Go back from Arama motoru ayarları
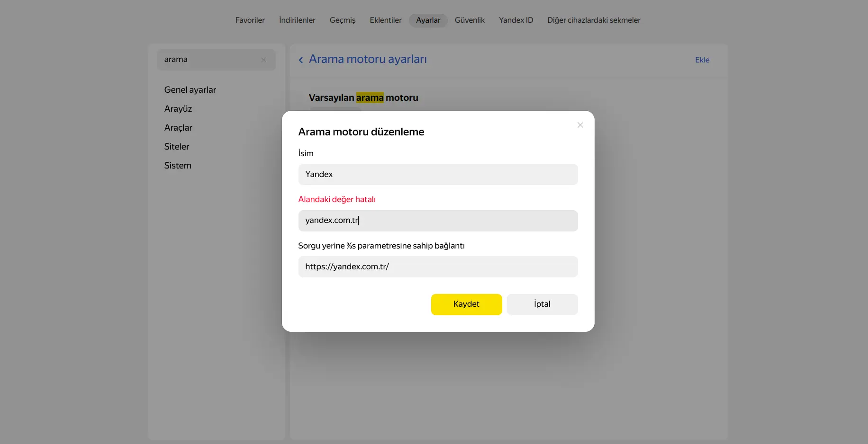Viewport: 868px width, 444px height. pos(301,60)
